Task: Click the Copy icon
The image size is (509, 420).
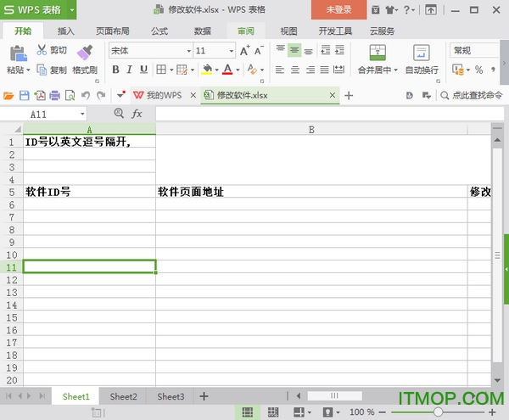Action: 42,70
